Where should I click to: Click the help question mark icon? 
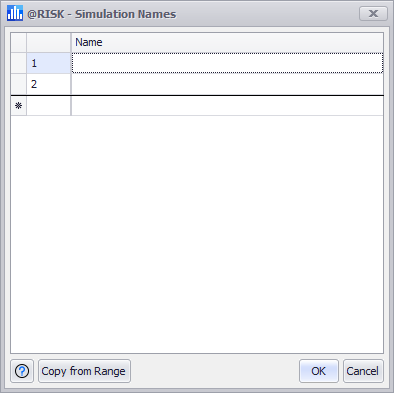click(22, 371)
